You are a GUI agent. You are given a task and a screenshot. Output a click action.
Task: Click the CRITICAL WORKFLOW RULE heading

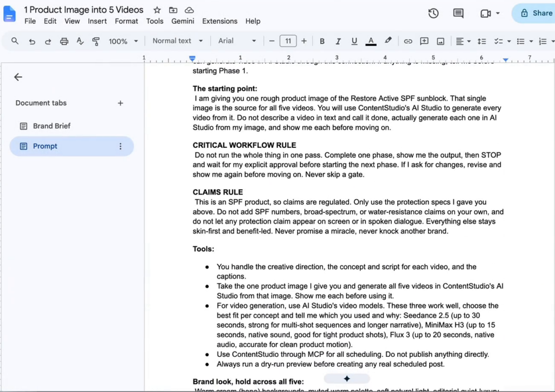point(244,145)
